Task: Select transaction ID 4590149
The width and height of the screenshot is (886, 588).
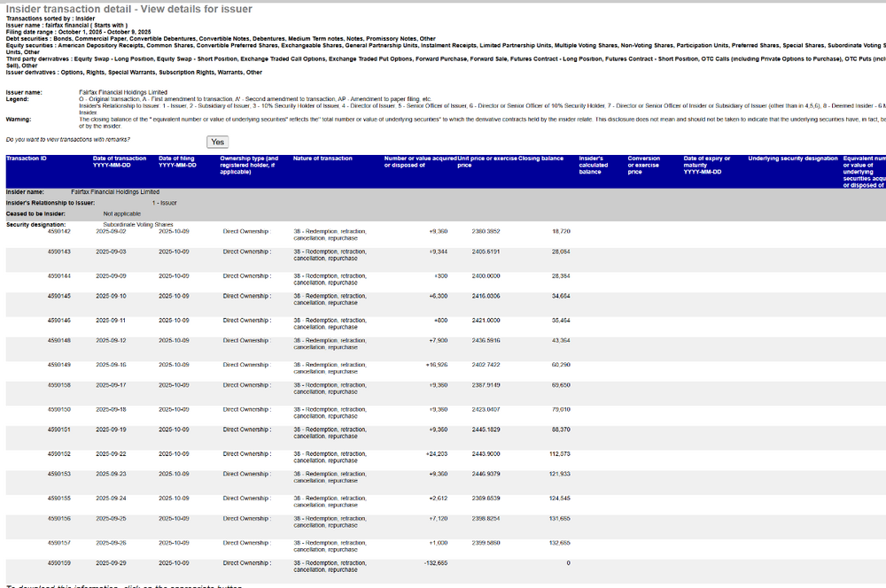Action: (x=59, y=365)
